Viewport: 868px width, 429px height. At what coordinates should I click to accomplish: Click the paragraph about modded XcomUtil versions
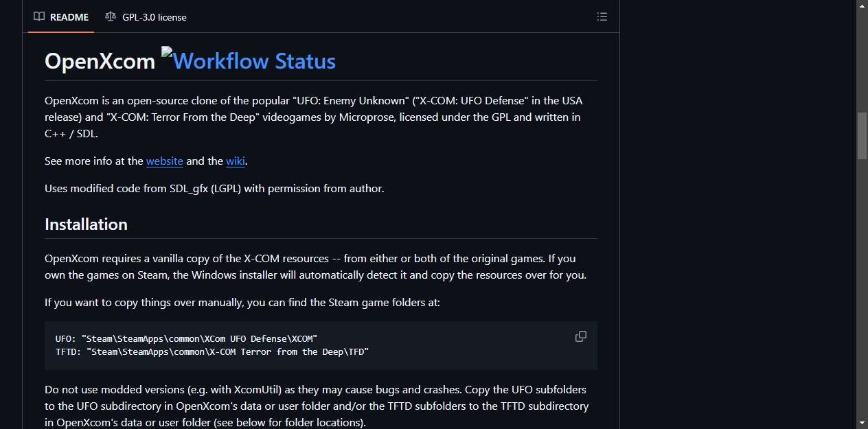[317, 406]
